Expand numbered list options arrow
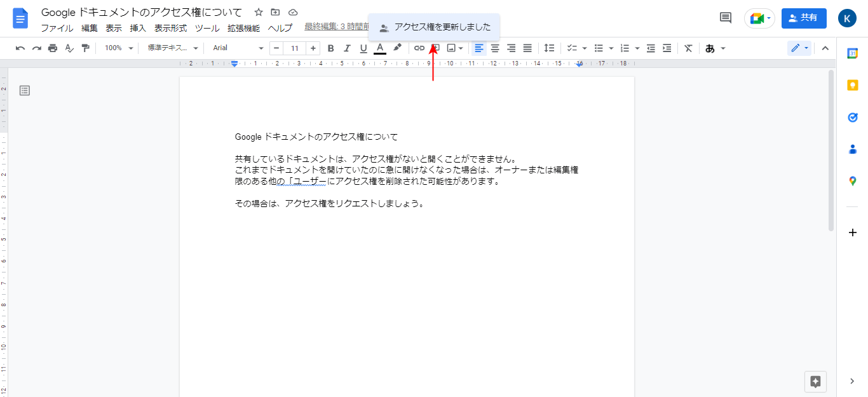868x397 pixels. click(637, 48)
